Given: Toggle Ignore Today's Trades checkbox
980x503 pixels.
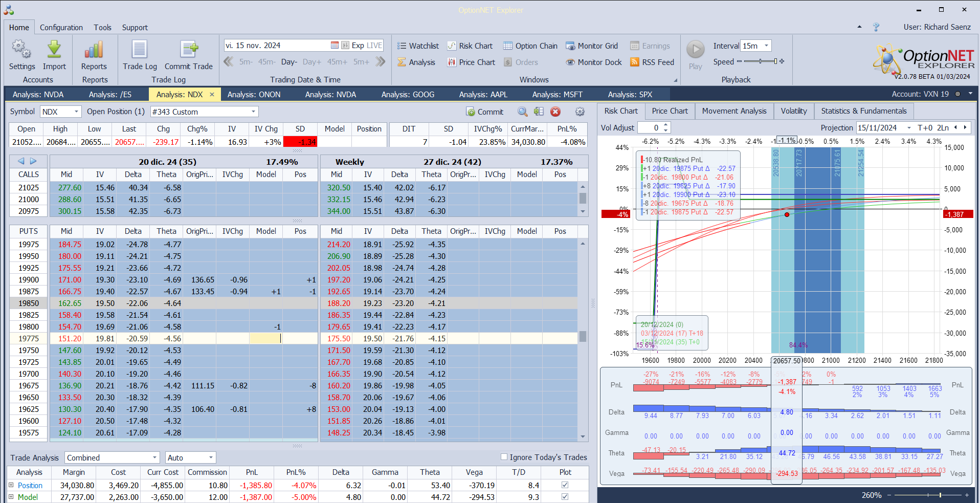Looking at the screenshot, I should [x=504, y=457].
